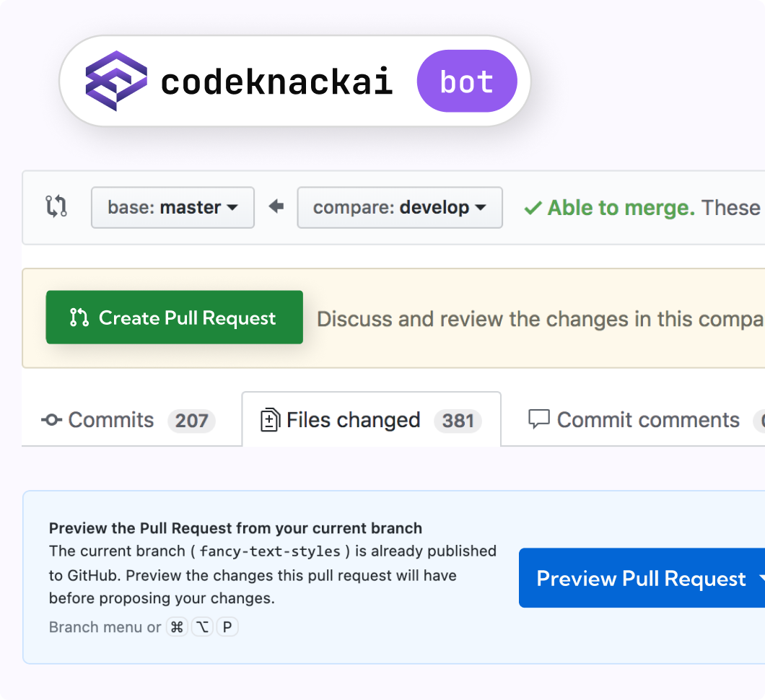Click the Command key shortcut badge
The width and height of the screenshot is (765, 700).
click(x=177, y=627)
